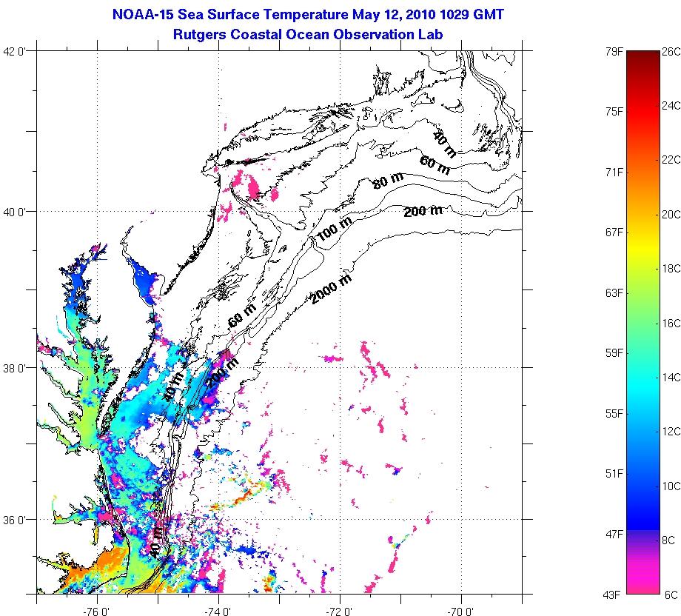The height and width of the screenshot is (616, 681).
Task: Click the "67F" color bar label
Action: [x=614, y=232]
